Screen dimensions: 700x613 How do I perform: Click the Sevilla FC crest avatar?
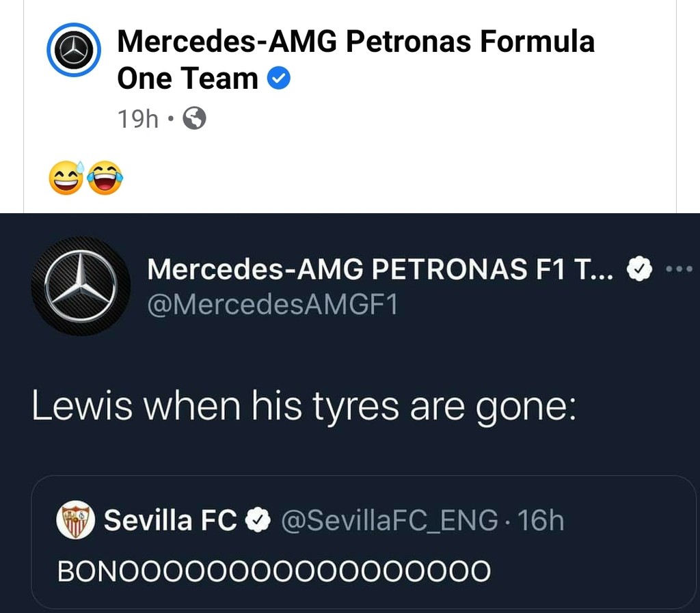click(74, 521)
